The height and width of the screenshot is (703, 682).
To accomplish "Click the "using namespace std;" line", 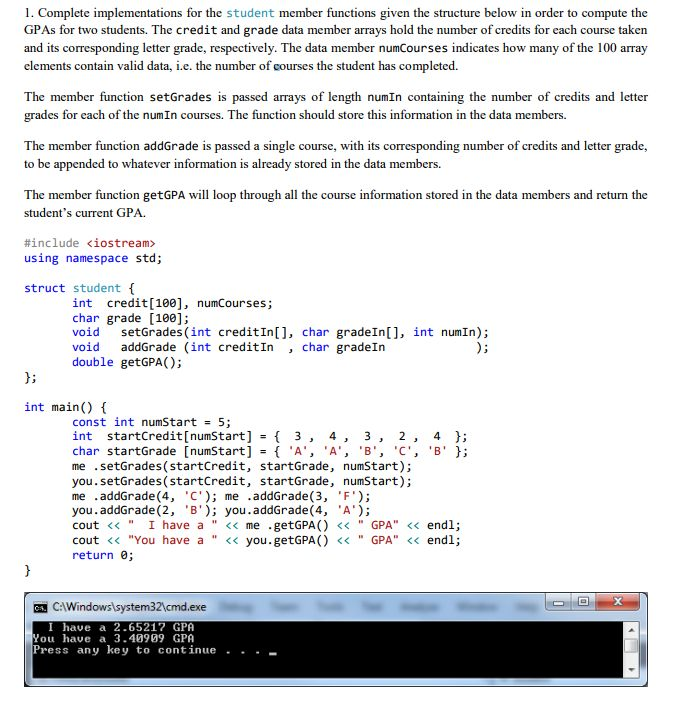I will [93, 258].
